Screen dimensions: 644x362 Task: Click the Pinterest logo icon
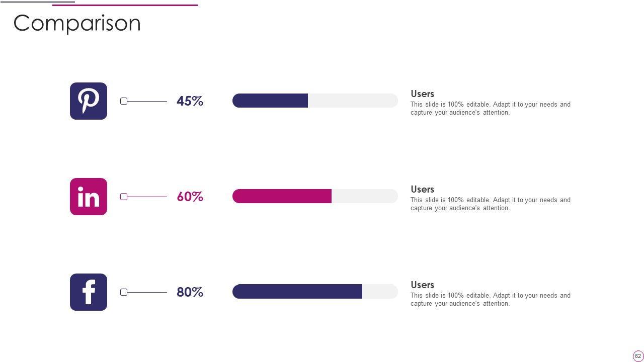pos(89,101)
